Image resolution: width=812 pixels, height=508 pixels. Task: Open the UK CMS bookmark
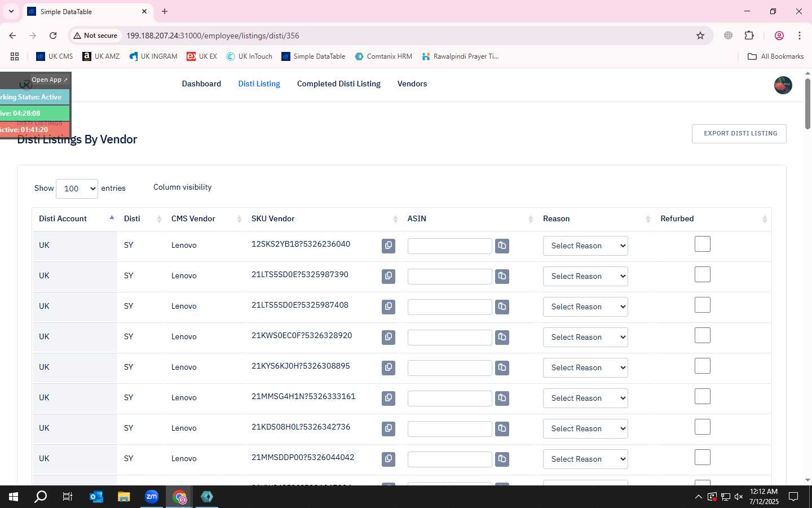tap(55, 56)
